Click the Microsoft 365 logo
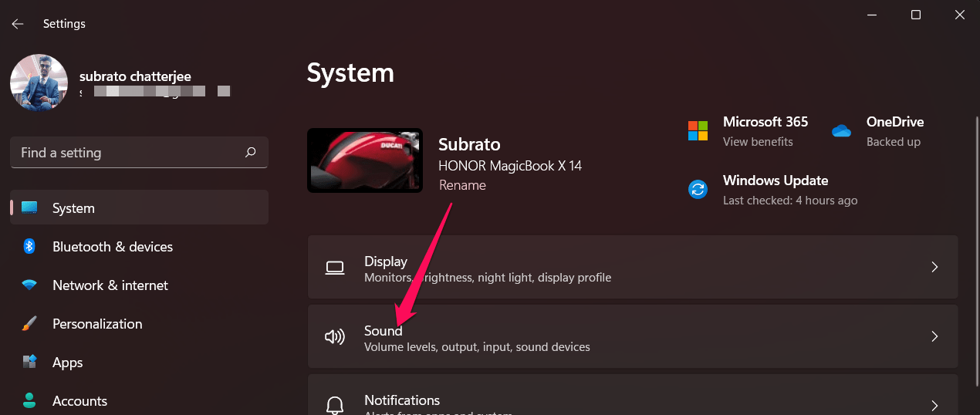 [x=698, y=131]
